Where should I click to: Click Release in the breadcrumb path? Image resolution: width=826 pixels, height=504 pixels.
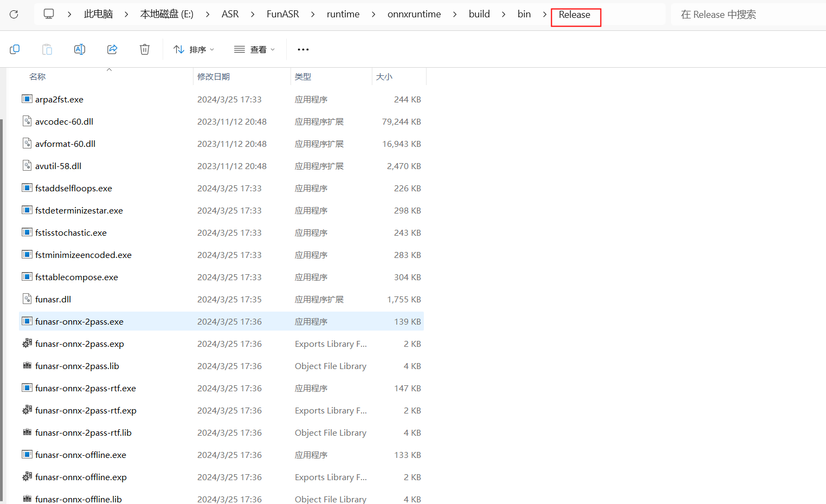point(575,15)
